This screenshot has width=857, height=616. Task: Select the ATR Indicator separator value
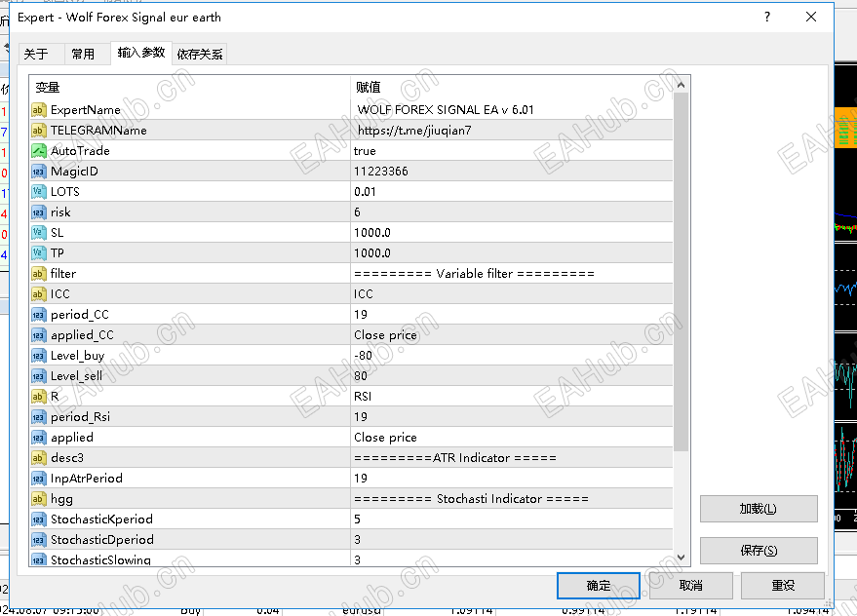pos(454,458)
